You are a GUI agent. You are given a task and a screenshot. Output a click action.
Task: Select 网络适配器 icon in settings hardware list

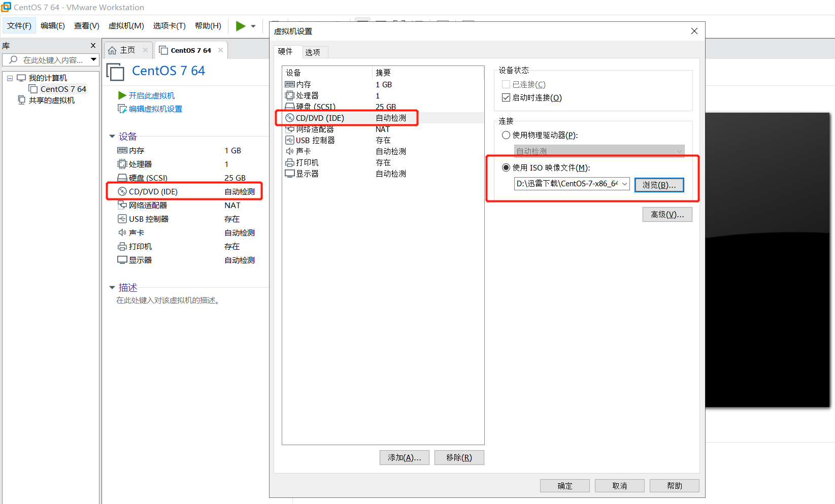[290, 129]
